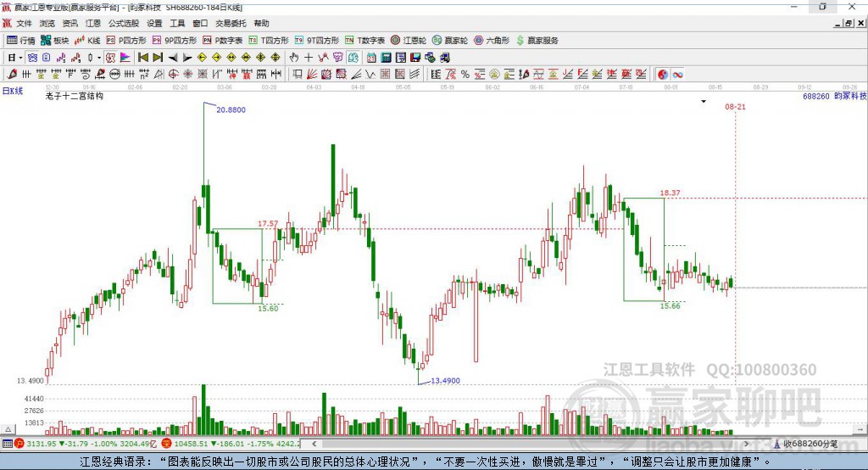Select the Gann fan lines tool
868x470 pixels.
tap(312, 74)
